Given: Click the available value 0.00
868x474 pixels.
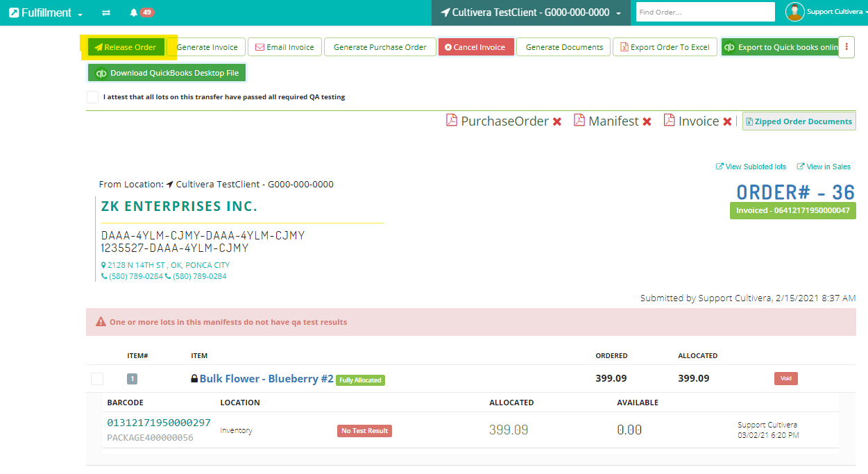Looking at the screenshot, I should tap(629, 430).
